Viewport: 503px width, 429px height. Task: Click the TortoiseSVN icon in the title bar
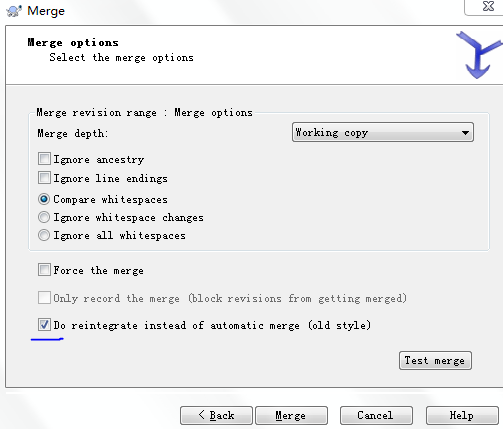(x=14, y=11)
